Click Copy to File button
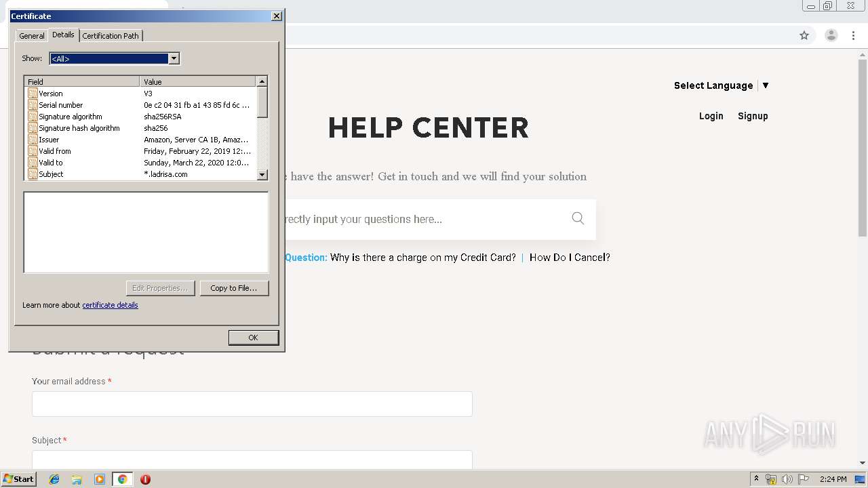 234,288
